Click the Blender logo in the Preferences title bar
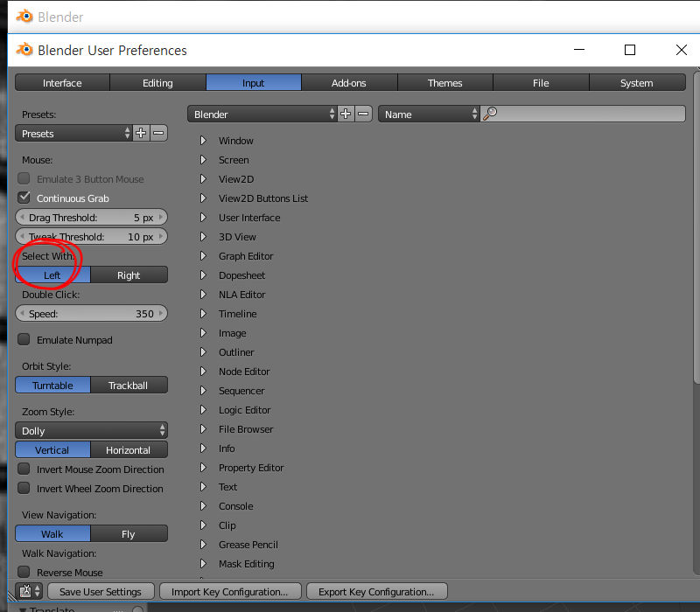 24,50
